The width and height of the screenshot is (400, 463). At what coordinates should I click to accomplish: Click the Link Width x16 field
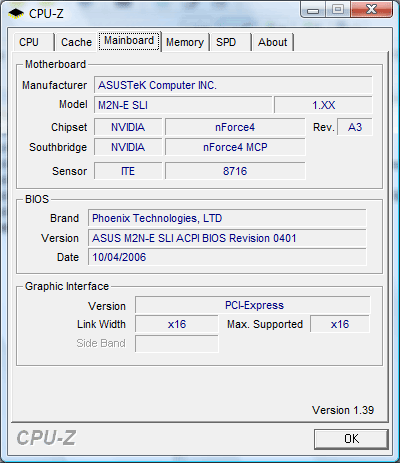pos(177,324)
